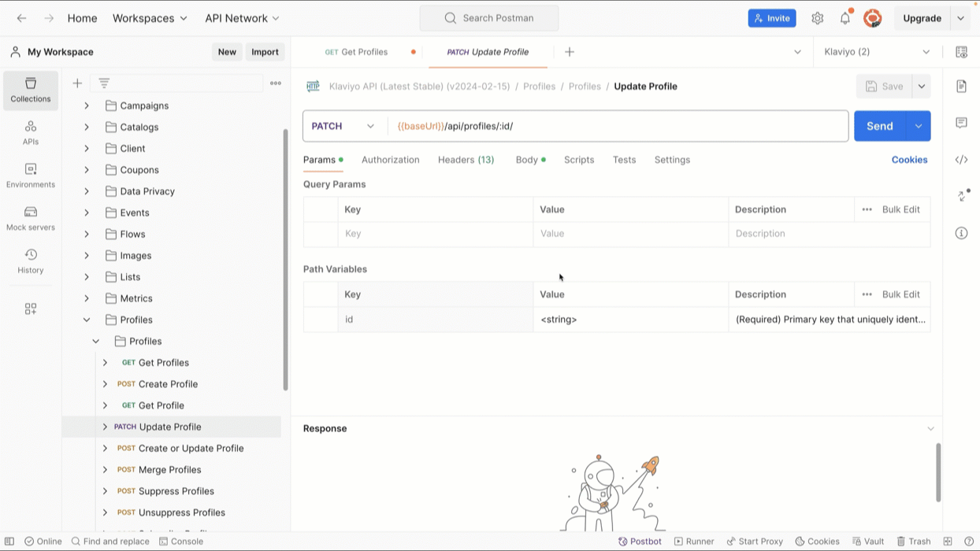Open the Save options dropdown arrow

(922, 87)
